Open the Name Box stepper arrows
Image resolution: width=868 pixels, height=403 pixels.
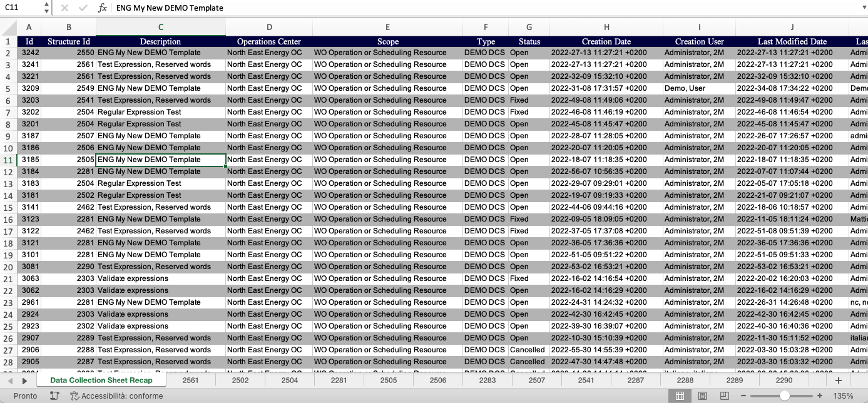[47, 8]
